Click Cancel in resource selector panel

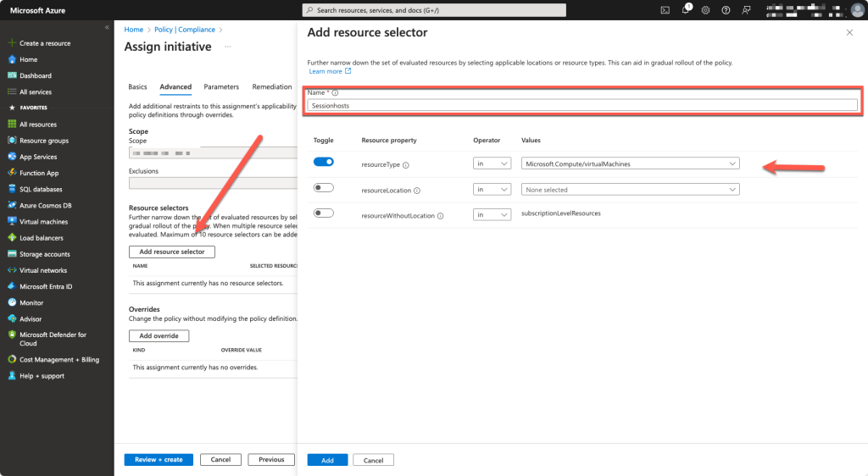[373, 460]
